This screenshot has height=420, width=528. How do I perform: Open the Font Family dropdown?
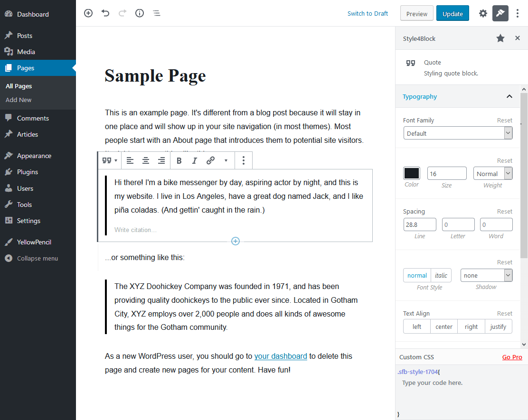[457, 133]
